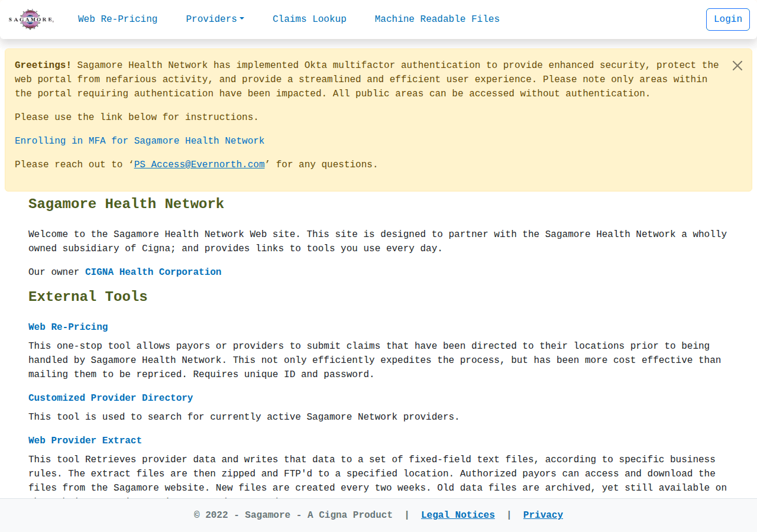Open the Web Re-Pricing tool heading link
This screenshot has width=757, height=532.
[68, 327]
